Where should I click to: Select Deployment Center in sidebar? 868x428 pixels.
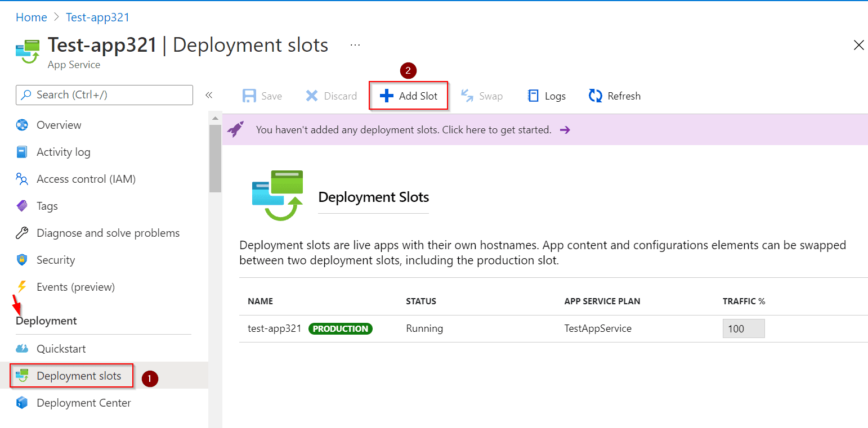[x=83, y=403]
